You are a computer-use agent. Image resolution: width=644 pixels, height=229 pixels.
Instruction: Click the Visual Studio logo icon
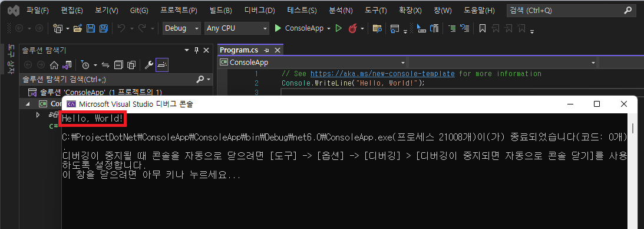[14, 10]
